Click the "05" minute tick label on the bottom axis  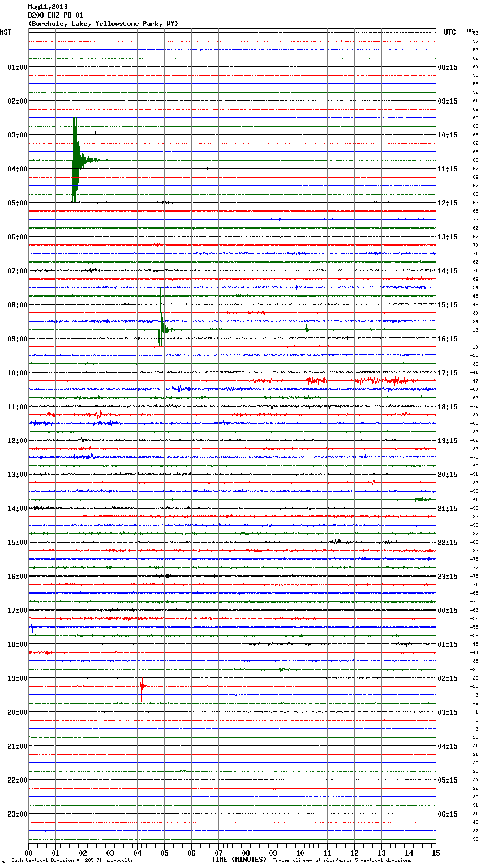164,853
